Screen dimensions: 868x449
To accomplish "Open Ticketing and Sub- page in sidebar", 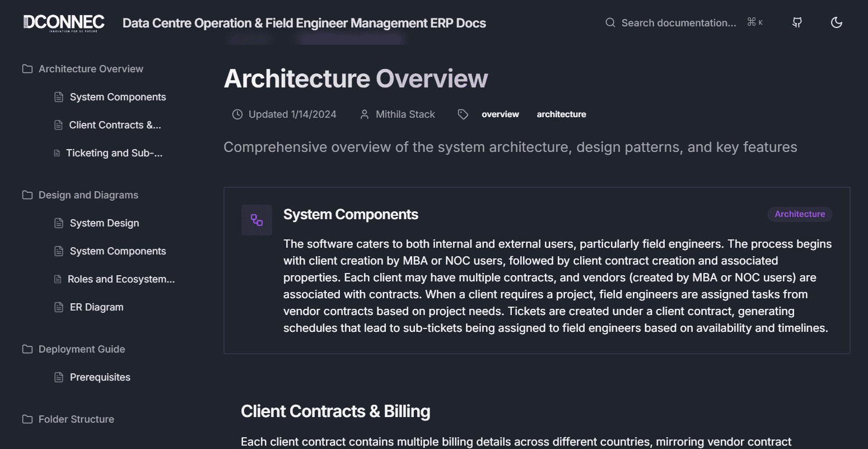I will [x=114, y=153].
